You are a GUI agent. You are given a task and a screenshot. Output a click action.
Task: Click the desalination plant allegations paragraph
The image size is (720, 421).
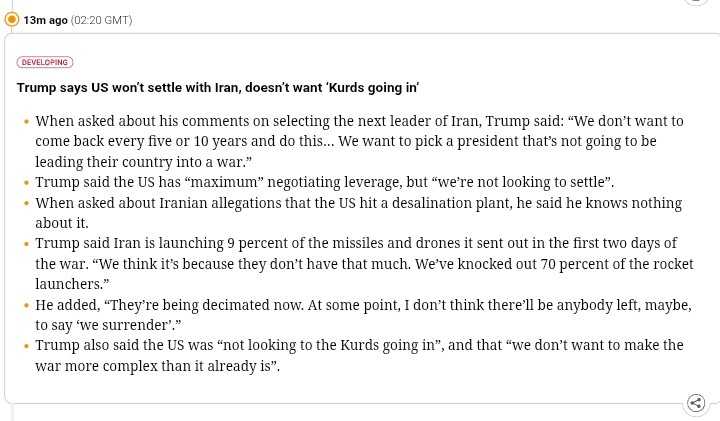pos(358,212)
